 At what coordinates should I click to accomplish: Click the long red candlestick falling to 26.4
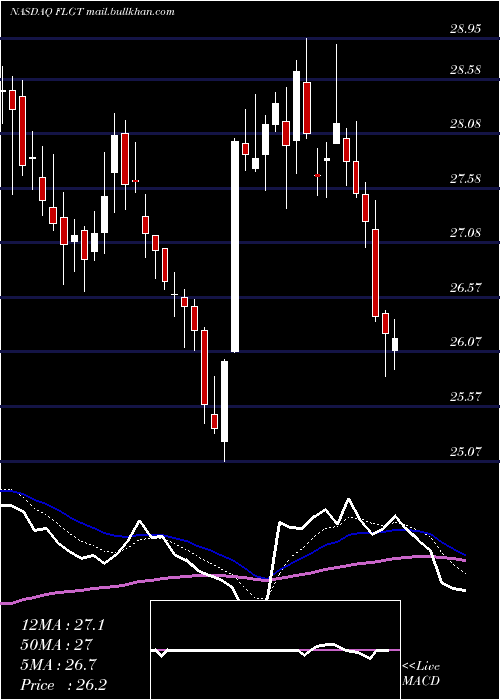point(376,273)
